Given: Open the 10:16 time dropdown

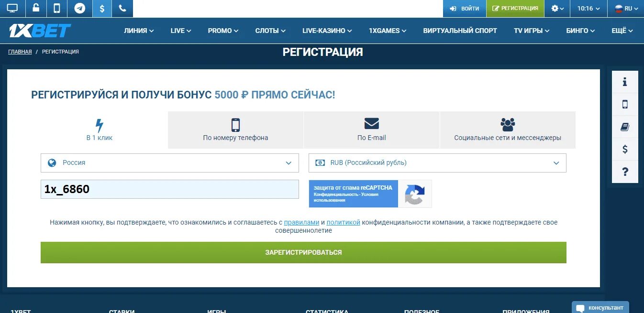Looking at the screenshot, I should [x=588, y=8].
